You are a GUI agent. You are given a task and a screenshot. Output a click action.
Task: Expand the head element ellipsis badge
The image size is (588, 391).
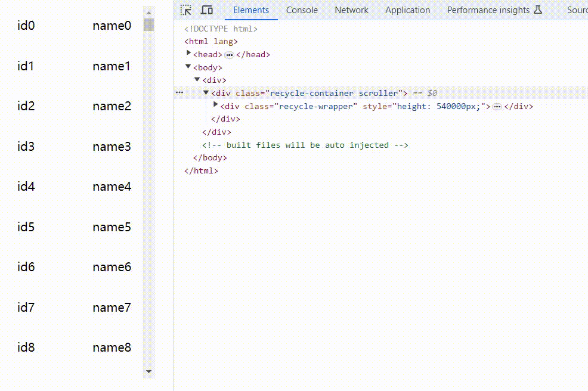tap(229, 55)
